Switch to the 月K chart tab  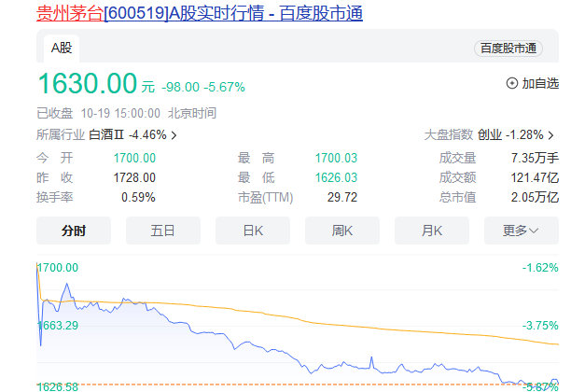pyautogui.click(x=432, y=231)
